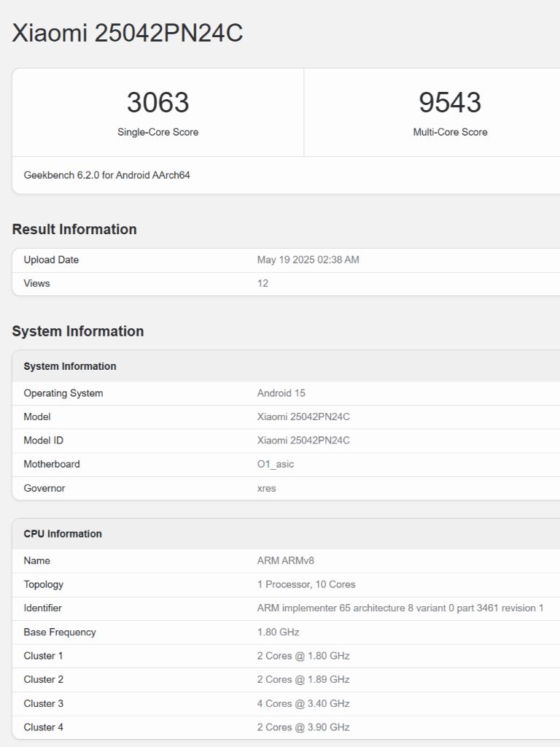560x747 pixels.
Task: Select the 4 Cores @ 3.40 GHz value
Action: pyautogui.click(x=303, y=704)
